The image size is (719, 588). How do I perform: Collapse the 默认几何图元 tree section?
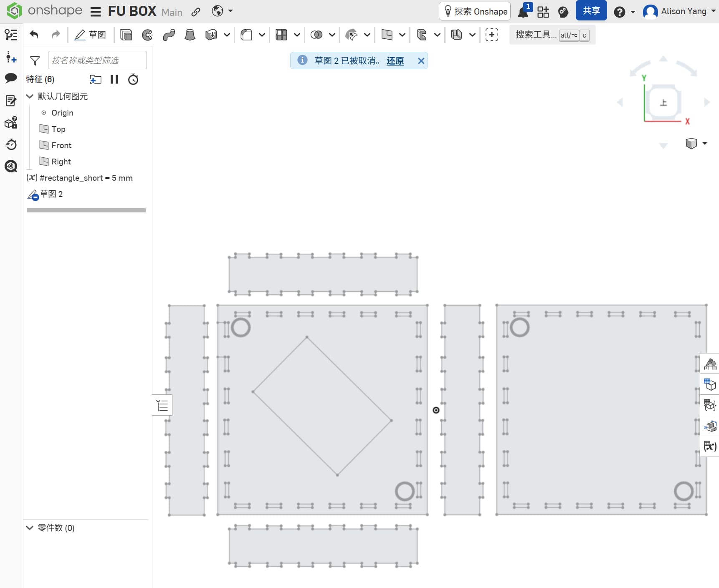tap(29, 96)
